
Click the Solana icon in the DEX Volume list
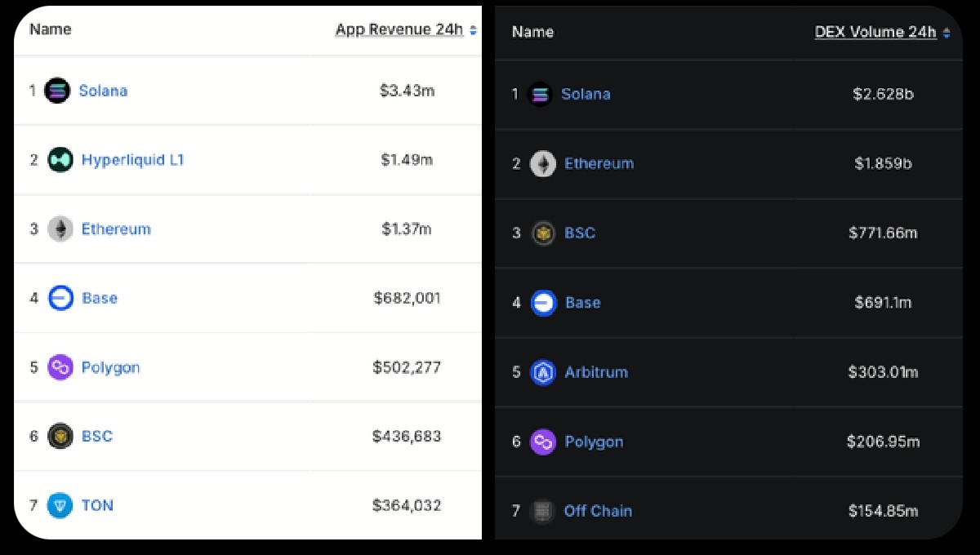(x=540, y=94)
